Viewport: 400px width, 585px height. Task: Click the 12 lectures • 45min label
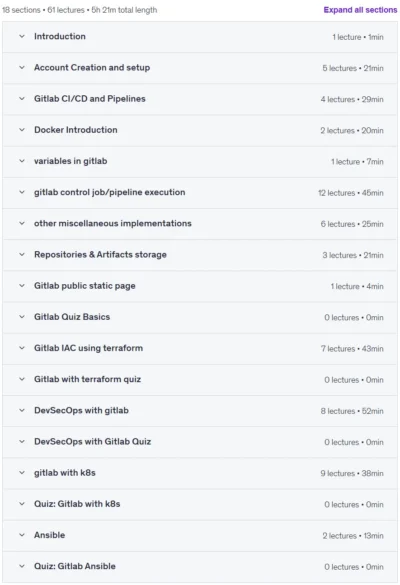tap(351, 193)
